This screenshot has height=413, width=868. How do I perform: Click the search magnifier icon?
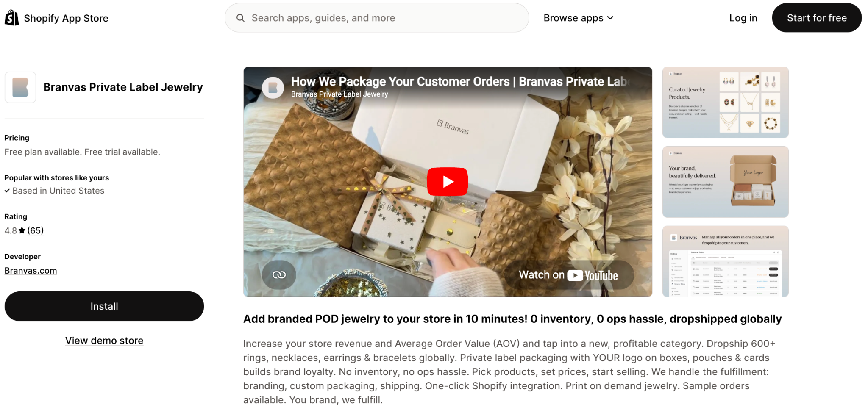pyautogui.click(x=240, y=18)
